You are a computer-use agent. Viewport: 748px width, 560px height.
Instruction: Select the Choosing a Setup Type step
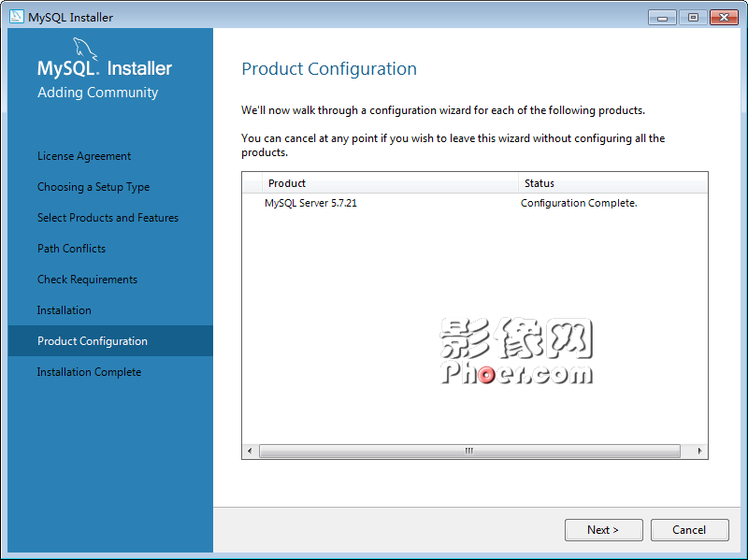(x=93, y=187)
